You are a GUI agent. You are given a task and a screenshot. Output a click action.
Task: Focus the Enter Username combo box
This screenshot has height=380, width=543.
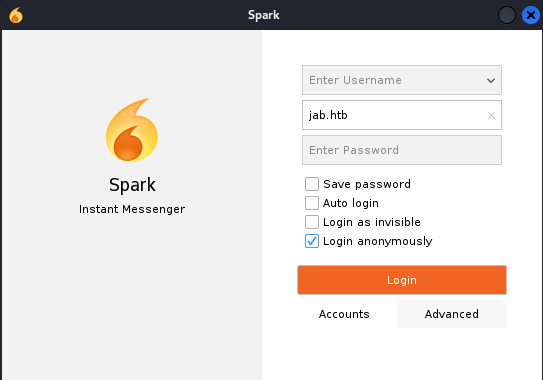click(x=402, y=80)
